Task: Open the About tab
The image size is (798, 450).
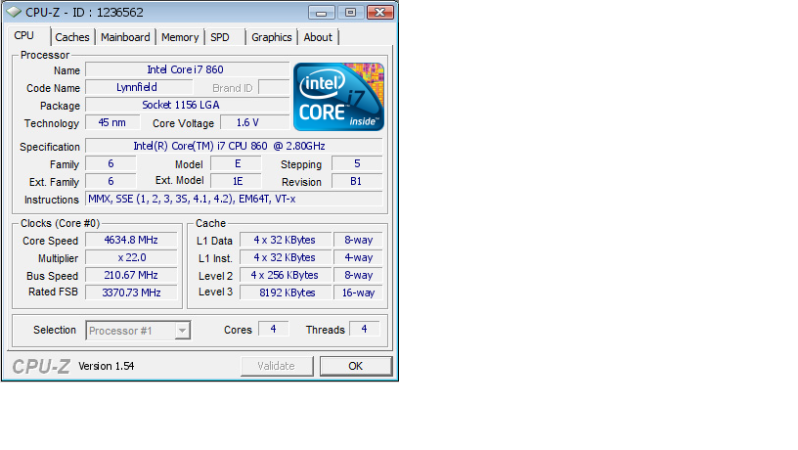Action: click(318, 37)
